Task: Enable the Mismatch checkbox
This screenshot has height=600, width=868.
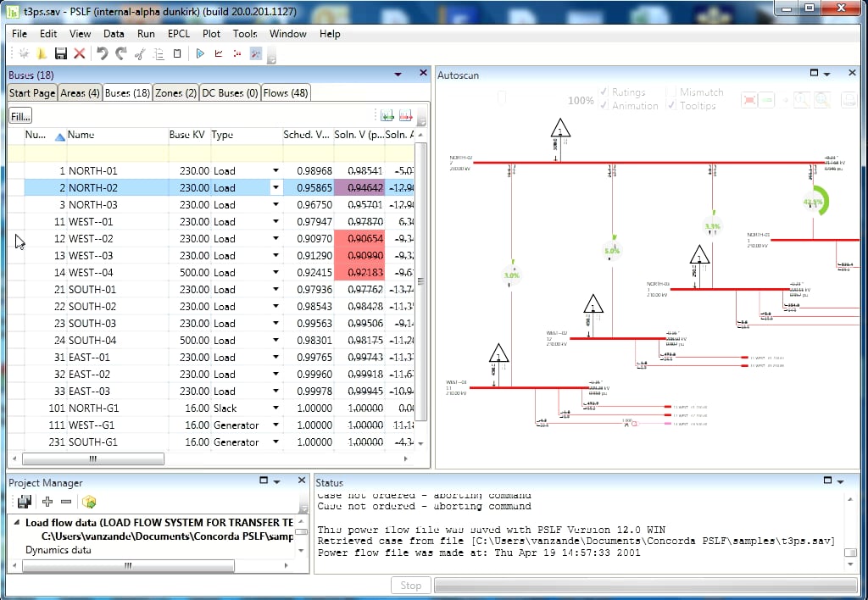Action: pos(671,92)
